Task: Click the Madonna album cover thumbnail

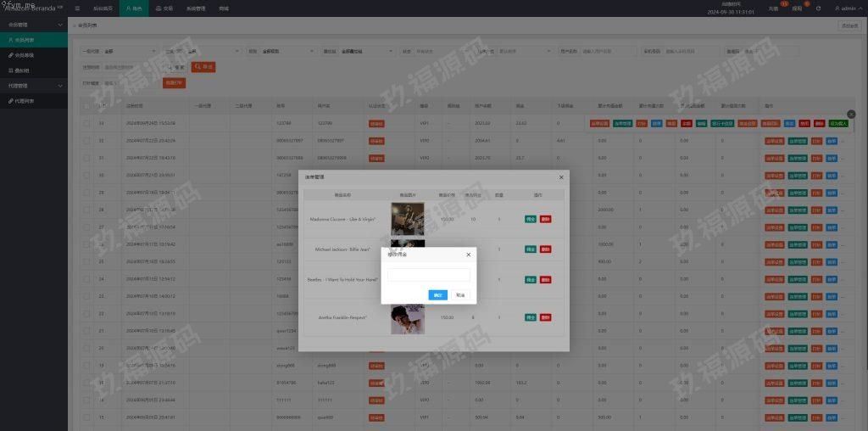Action: click(407, 219)
